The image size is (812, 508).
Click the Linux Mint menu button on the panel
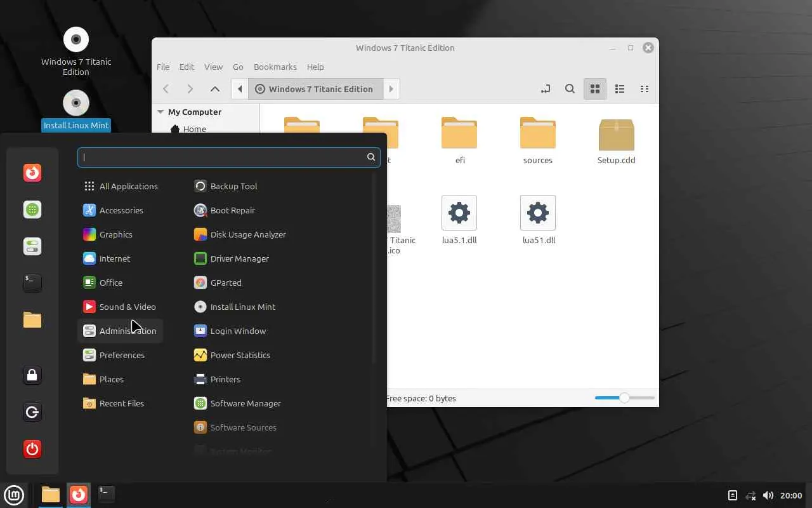pyautogui.click(x=13, y=495)
